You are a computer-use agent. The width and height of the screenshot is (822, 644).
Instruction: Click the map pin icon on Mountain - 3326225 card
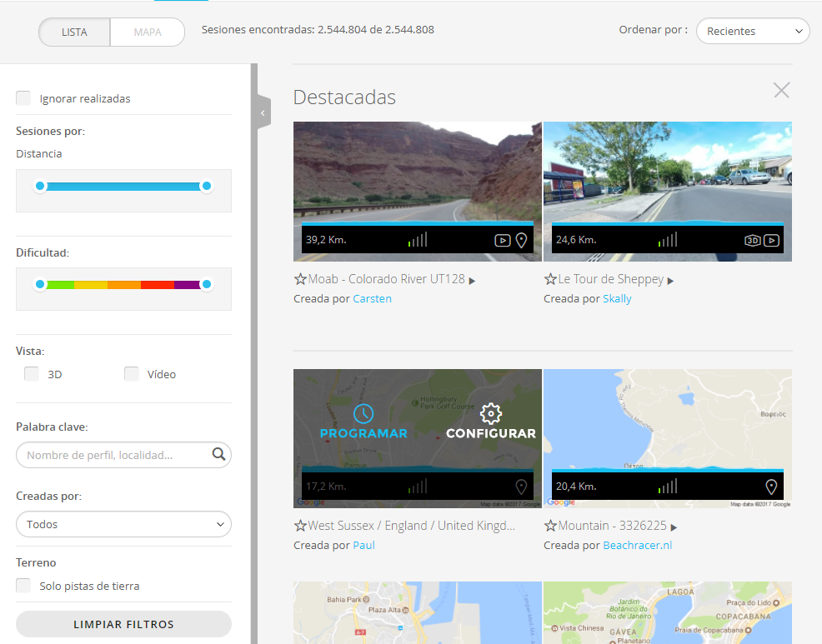[x=771, y=487]
